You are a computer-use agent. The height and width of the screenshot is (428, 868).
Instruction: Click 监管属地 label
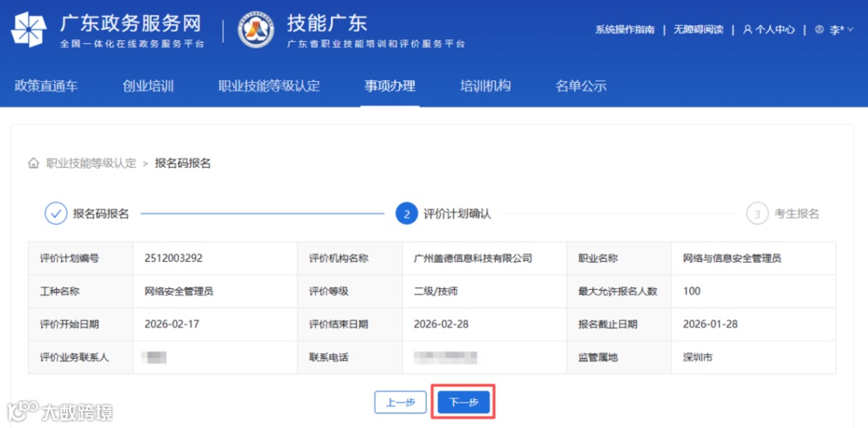[598, 358]
